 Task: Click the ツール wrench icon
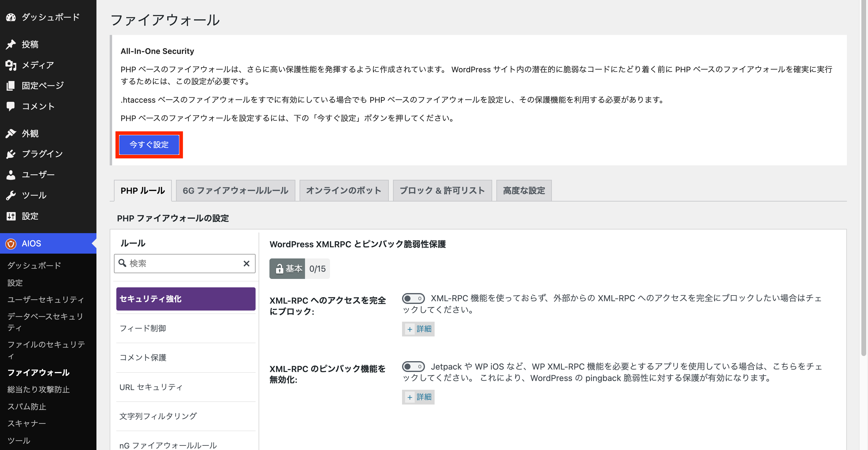(x=11, y=195)
